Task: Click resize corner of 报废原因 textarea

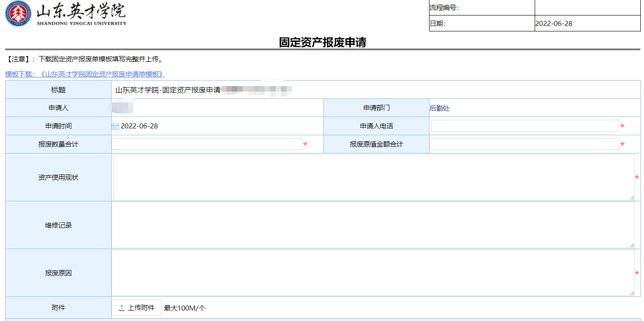Action: (x=632, y=293)
